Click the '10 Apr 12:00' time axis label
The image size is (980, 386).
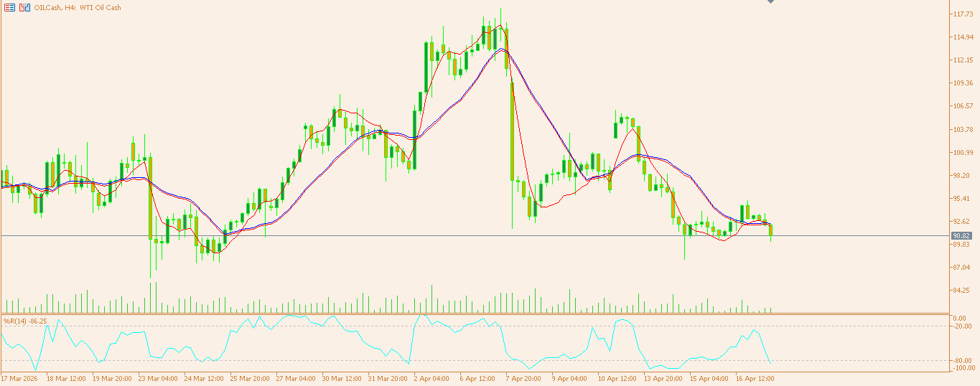click(618, 378)
